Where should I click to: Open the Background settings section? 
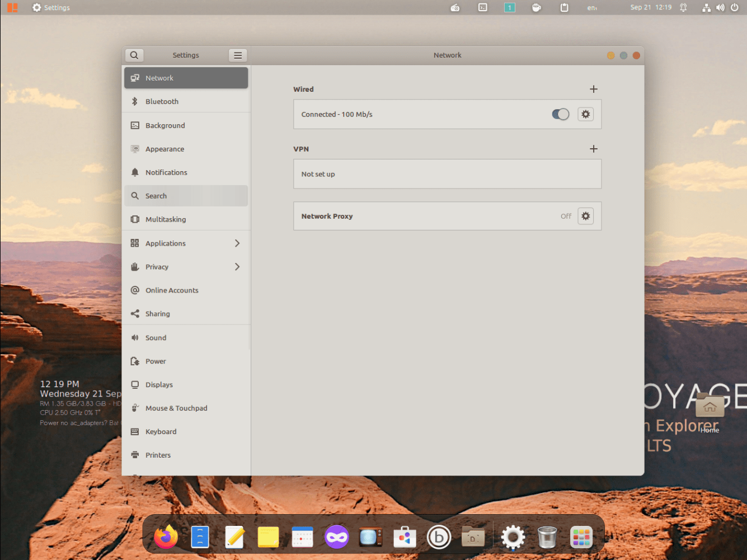coord(165,125)
